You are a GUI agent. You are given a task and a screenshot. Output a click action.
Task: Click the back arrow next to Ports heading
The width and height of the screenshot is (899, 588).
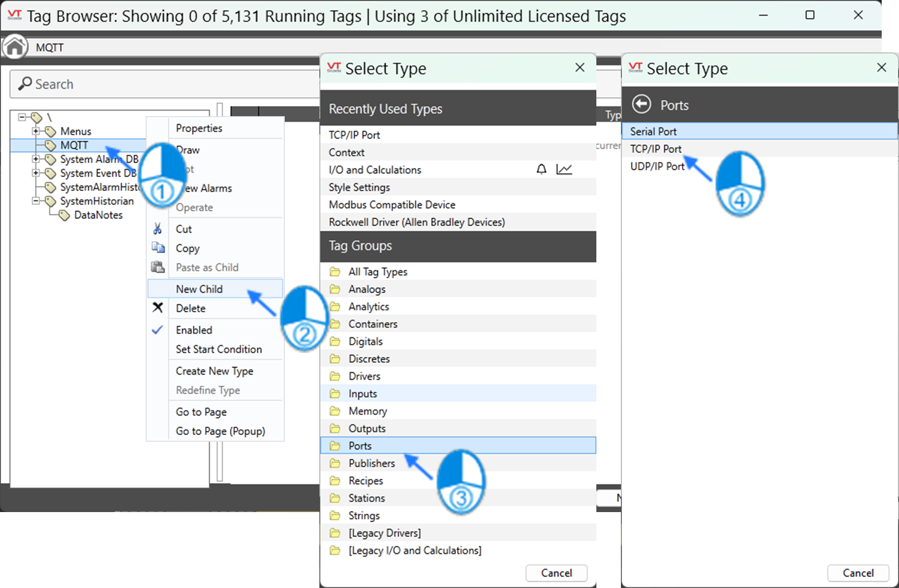click(x=642, y=104)
